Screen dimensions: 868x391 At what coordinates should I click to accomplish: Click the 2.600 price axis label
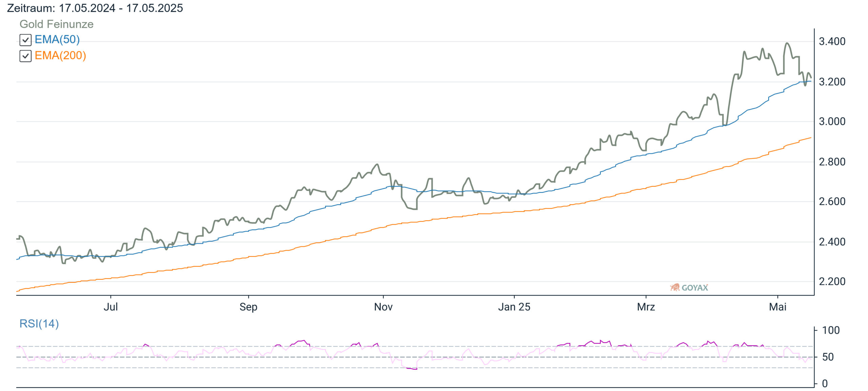(x=832, y=202)
